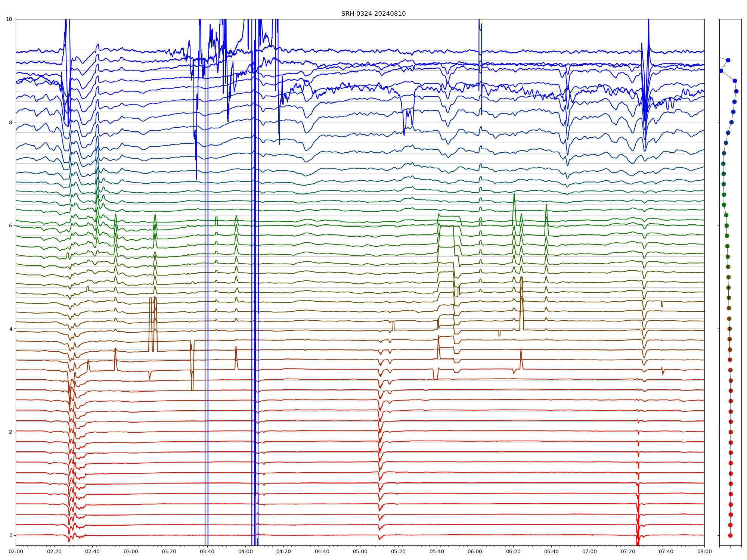Click the y-axis label 6
The height and width of the screenshot is (560, 747).
[x=10, y=225]
